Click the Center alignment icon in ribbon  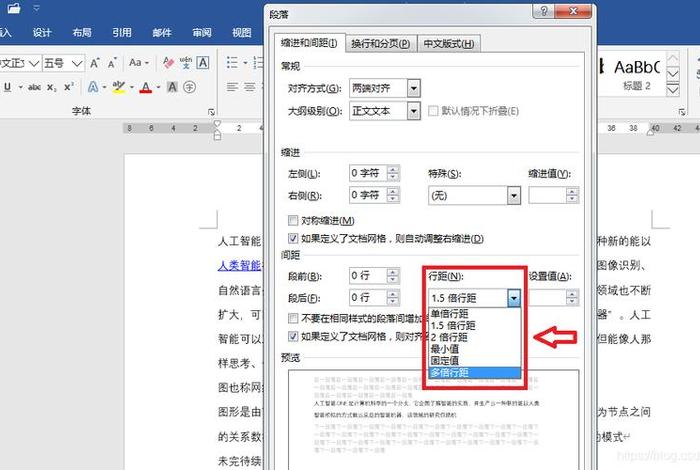pyautogui.click(x=250, y=87)
